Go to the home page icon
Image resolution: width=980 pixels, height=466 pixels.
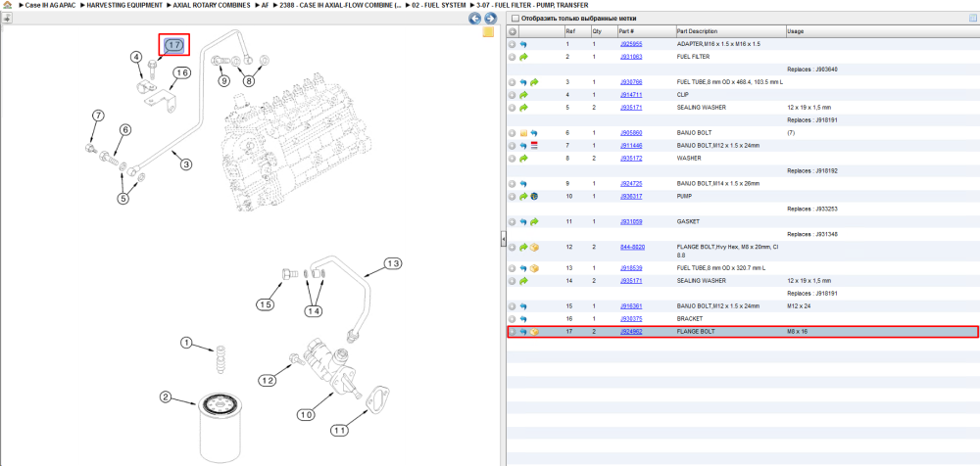click(x=8, y=4)
